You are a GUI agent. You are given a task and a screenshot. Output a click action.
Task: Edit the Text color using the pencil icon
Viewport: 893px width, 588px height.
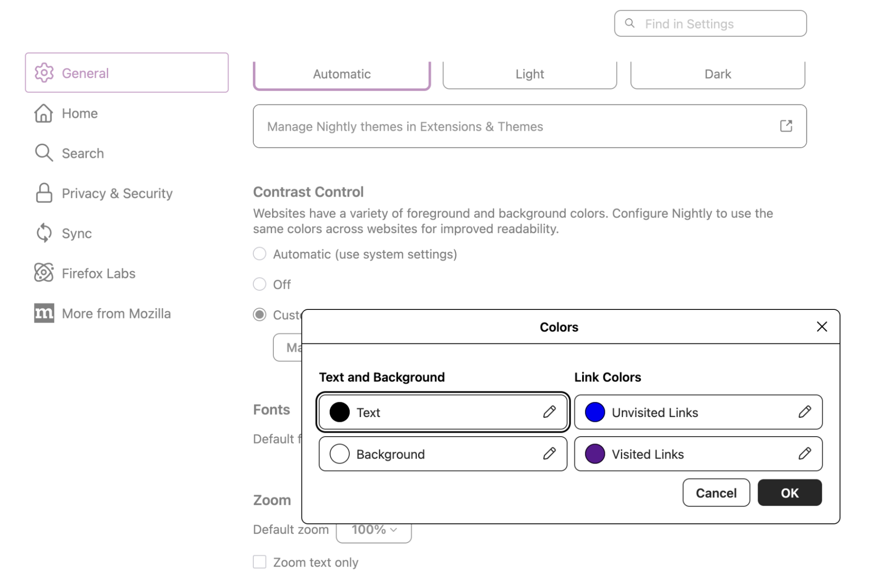tap(549, 412)
